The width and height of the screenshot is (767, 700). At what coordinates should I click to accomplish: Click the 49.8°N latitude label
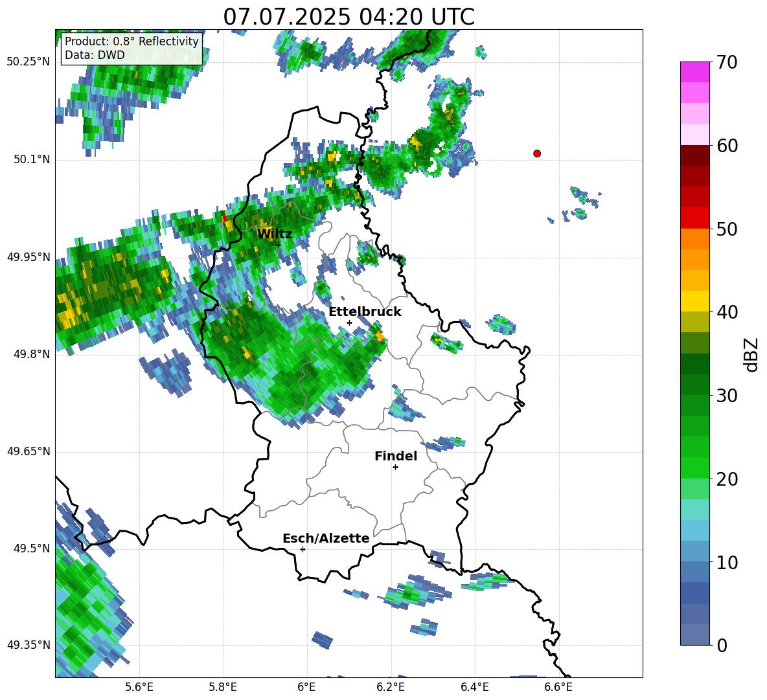tap(31, 354)
